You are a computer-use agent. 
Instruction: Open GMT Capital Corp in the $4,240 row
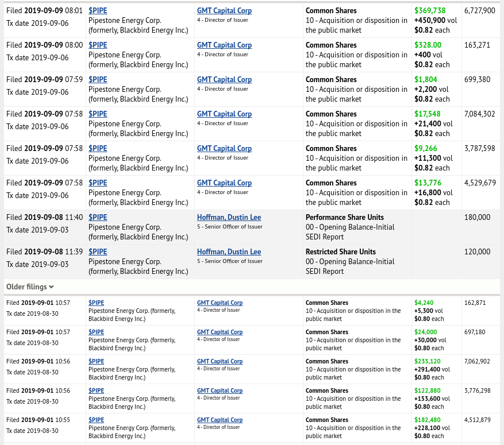coord(220,303)
